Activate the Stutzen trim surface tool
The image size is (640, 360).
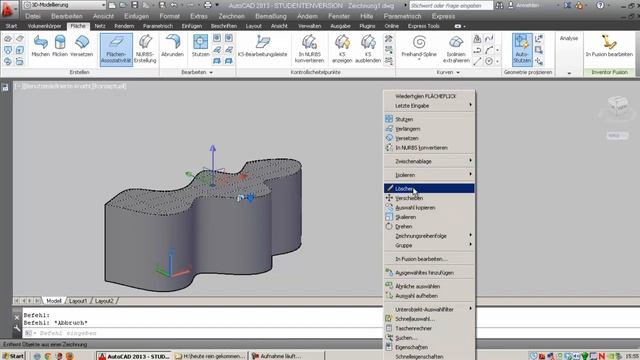click(x=200, y=46)
